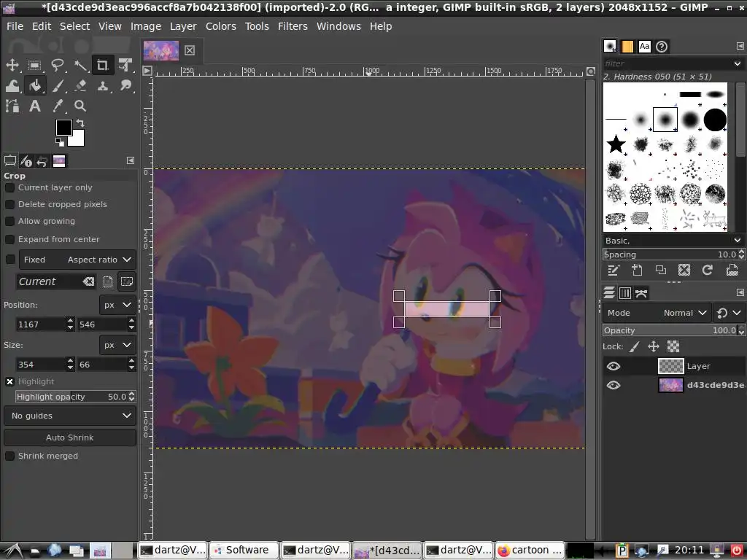Select the Paintbrush tool
Image resolution: width=747 pixels, height=560 pixels.
point(57,86)
